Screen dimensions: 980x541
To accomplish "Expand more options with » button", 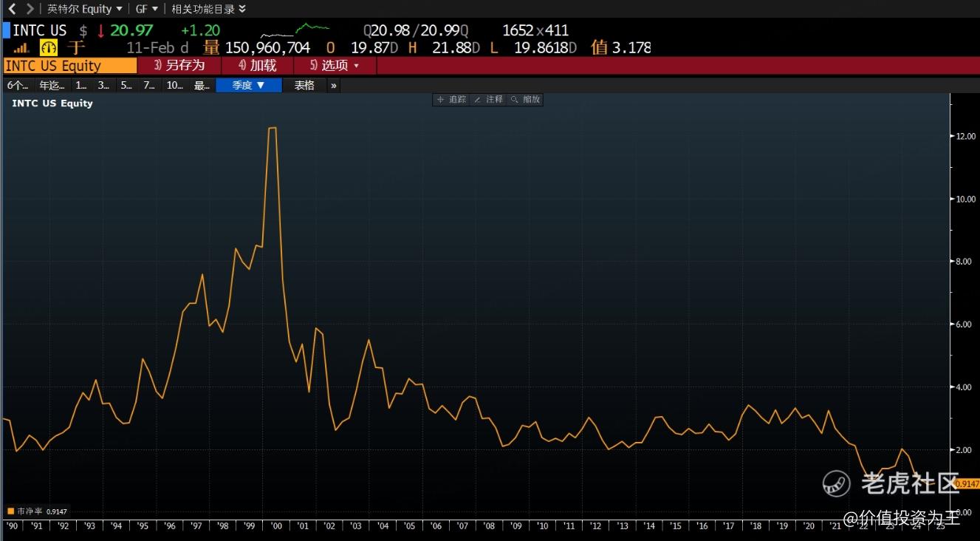I will [334, 86].
